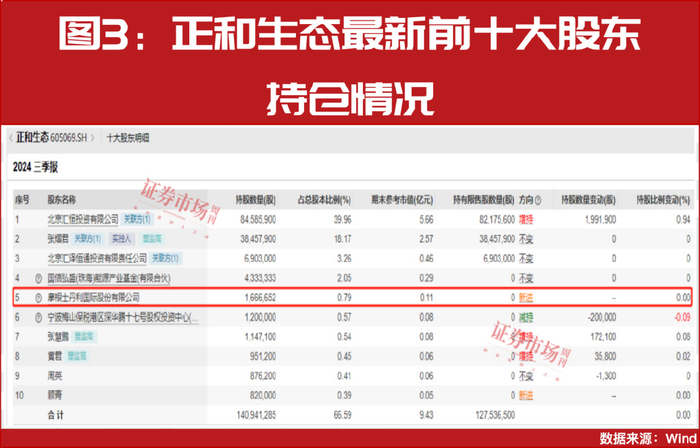The width and height of the screenshot is (700, 448).
Task: Select shareholder name 周英
Action: point(55,376)
